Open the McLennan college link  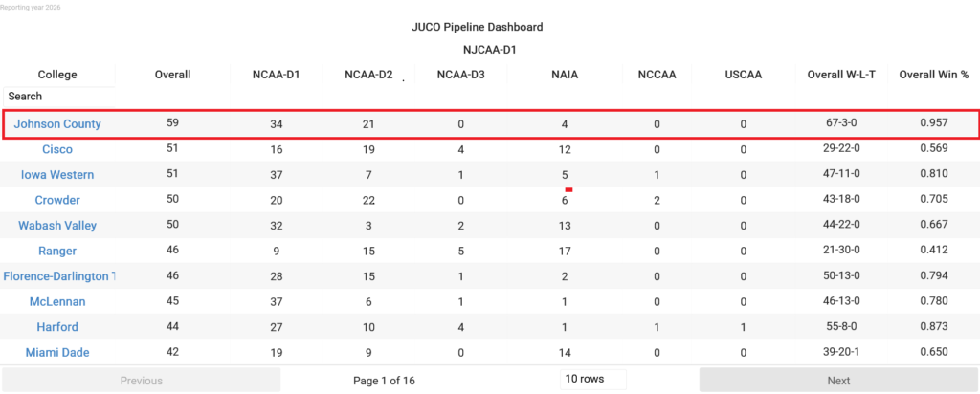57,301
